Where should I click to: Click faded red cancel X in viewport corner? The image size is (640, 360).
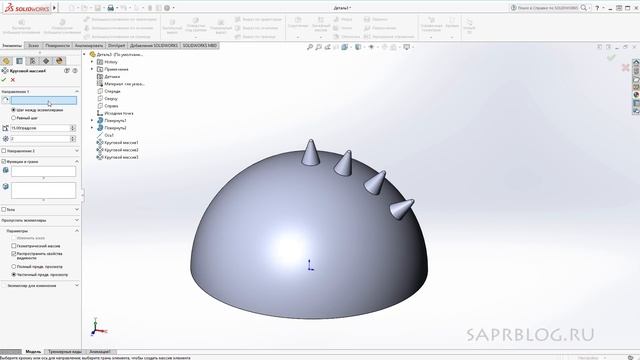626,67
